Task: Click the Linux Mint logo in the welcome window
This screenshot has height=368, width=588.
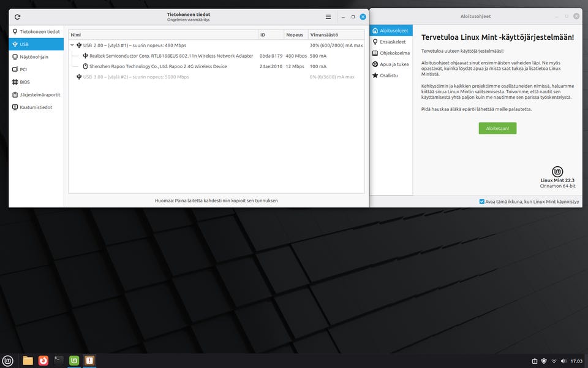Action: pos(557,172)
